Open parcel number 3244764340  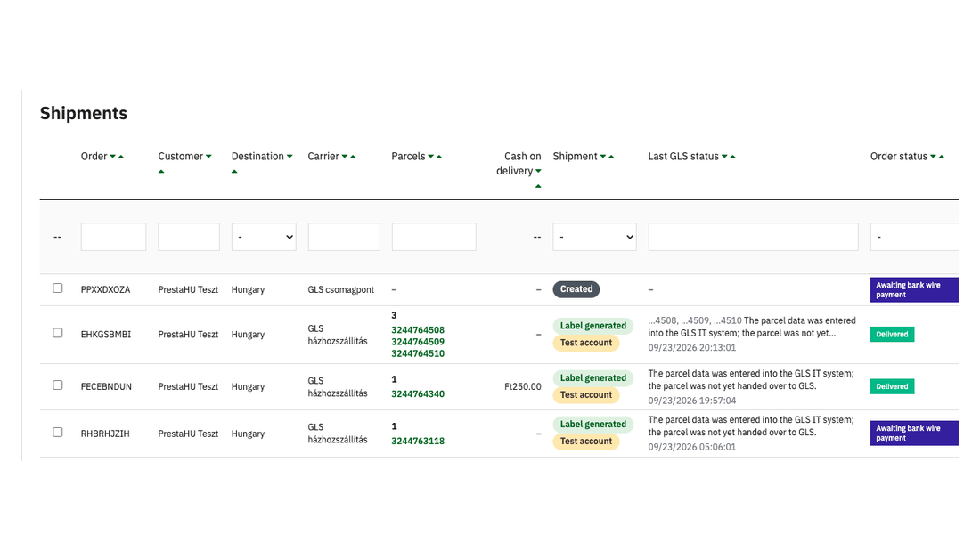tap(418, 394)
